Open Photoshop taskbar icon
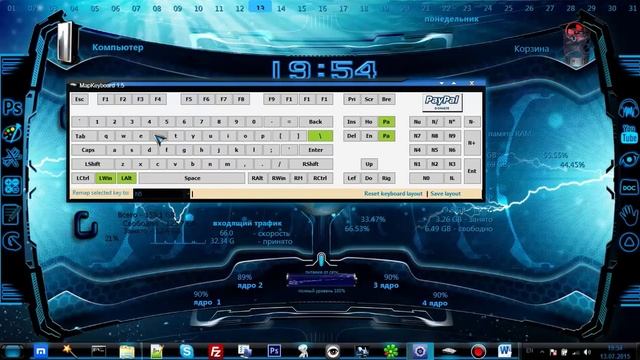The image size is (640, 360). (274, 351)
